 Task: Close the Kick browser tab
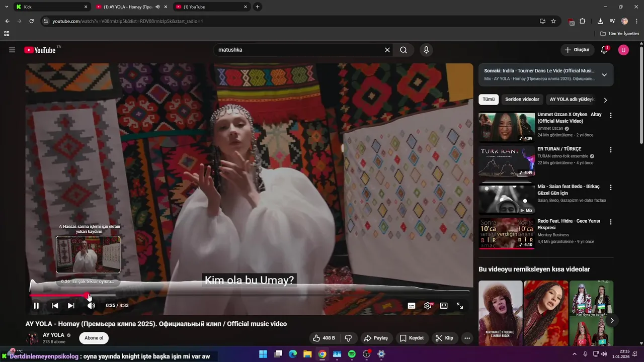coord(86,7)
